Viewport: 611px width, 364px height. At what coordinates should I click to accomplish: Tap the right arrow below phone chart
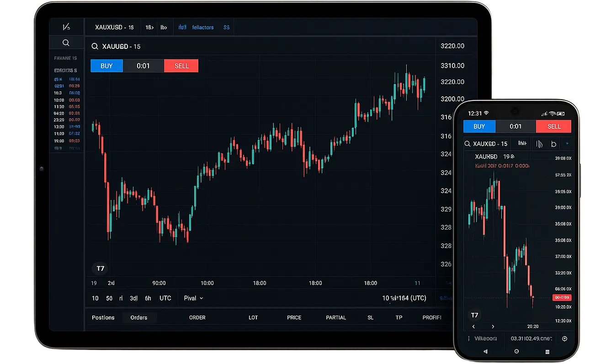tap(493, 327)
